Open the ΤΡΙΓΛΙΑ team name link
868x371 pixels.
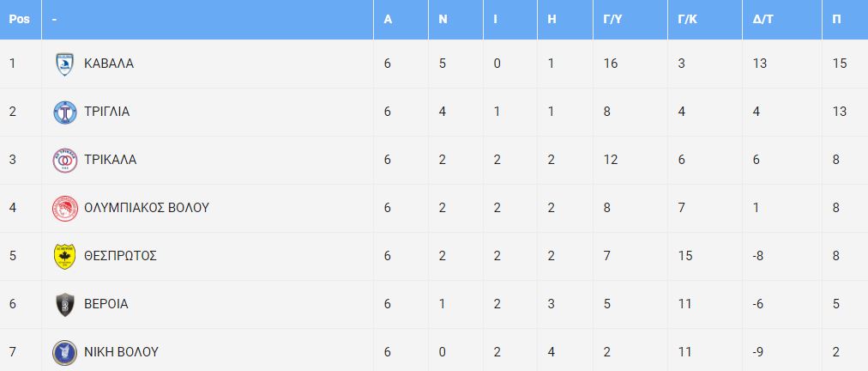point(107,112)
